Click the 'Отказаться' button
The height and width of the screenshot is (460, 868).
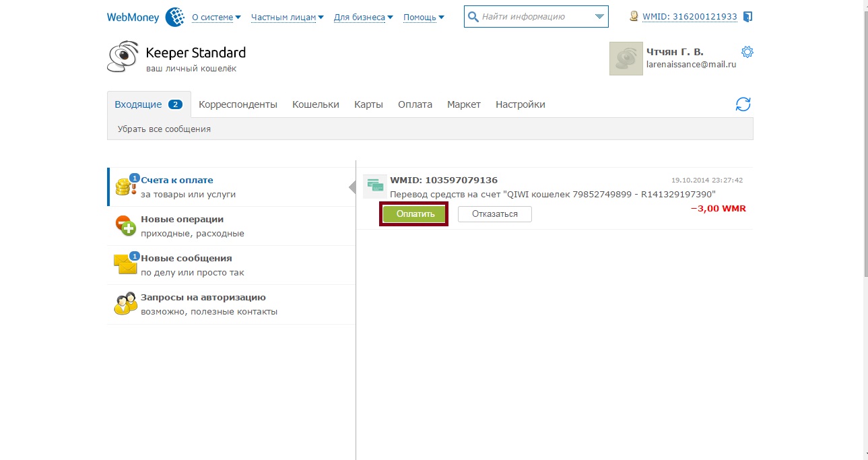[495, 214]
